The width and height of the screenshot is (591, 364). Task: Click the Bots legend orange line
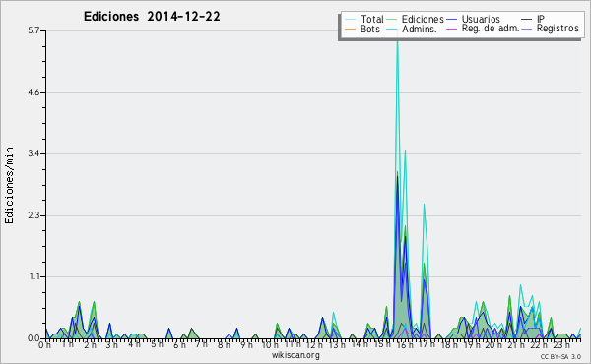pos(350,29)
